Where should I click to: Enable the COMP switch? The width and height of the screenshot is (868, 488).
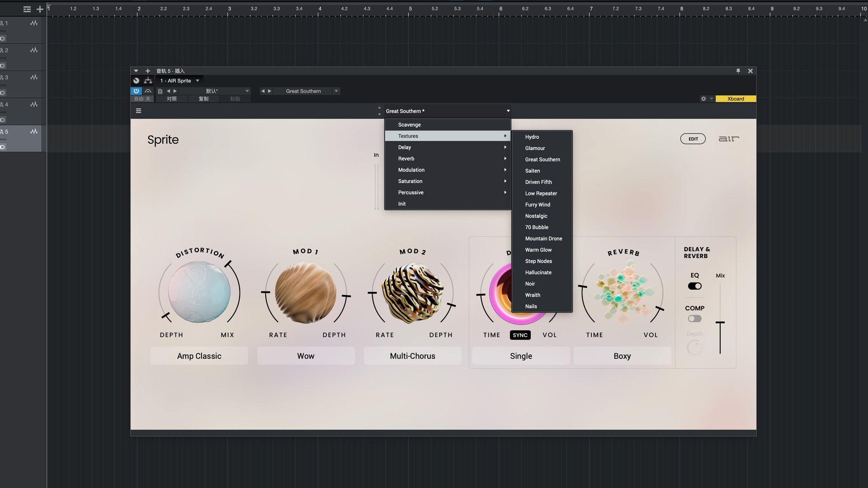point(695,319)
